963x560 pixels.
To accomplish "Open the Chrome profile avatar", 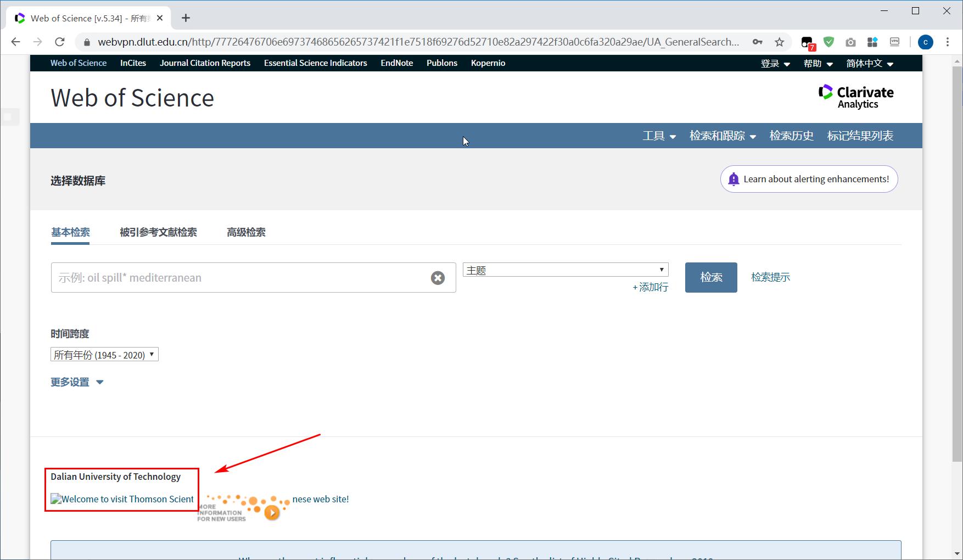I will click(926, 42).
